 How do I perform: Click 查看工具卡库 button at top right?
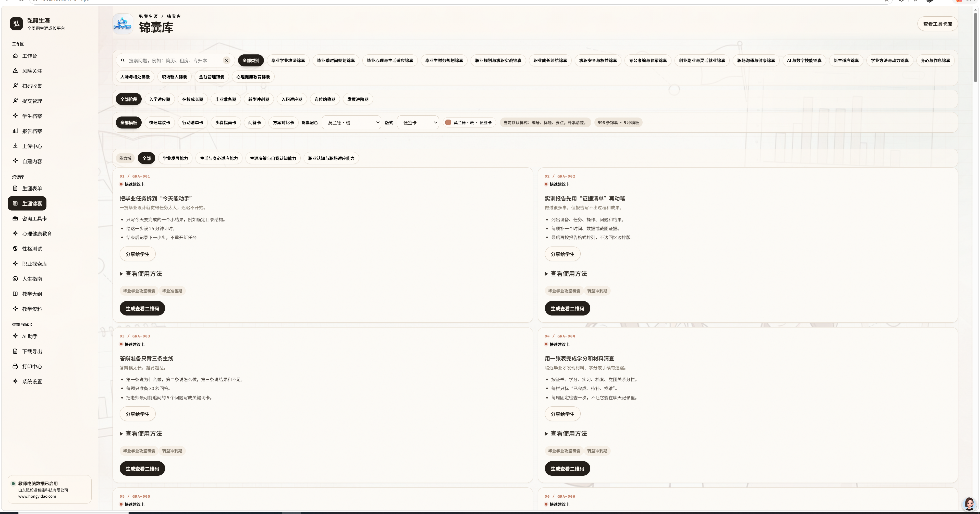(x=937, y=24)
